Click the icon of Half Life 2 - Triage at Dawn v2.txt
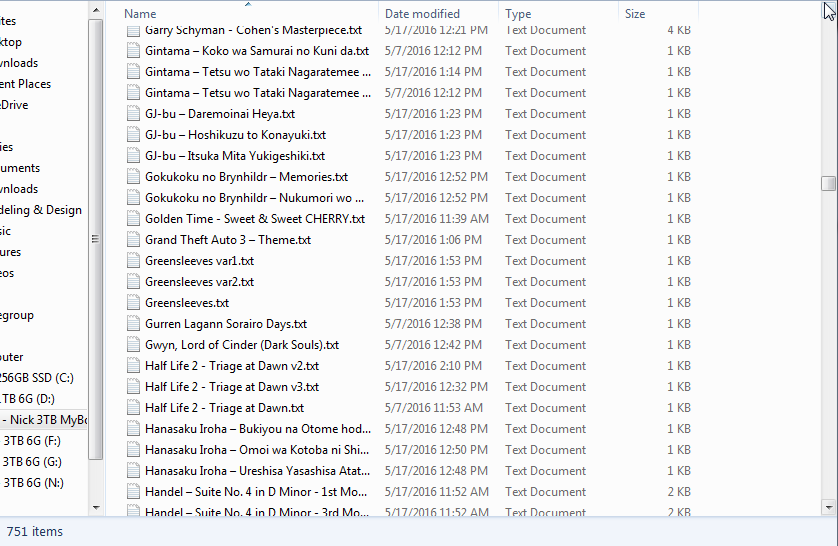 point(133,366)
